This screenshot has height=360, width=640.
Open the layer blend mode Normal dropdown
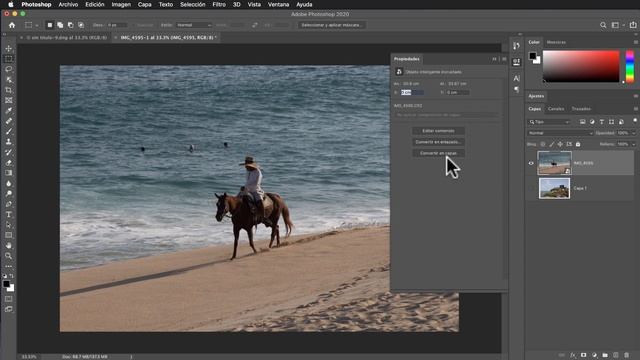(x=560, y=133)
